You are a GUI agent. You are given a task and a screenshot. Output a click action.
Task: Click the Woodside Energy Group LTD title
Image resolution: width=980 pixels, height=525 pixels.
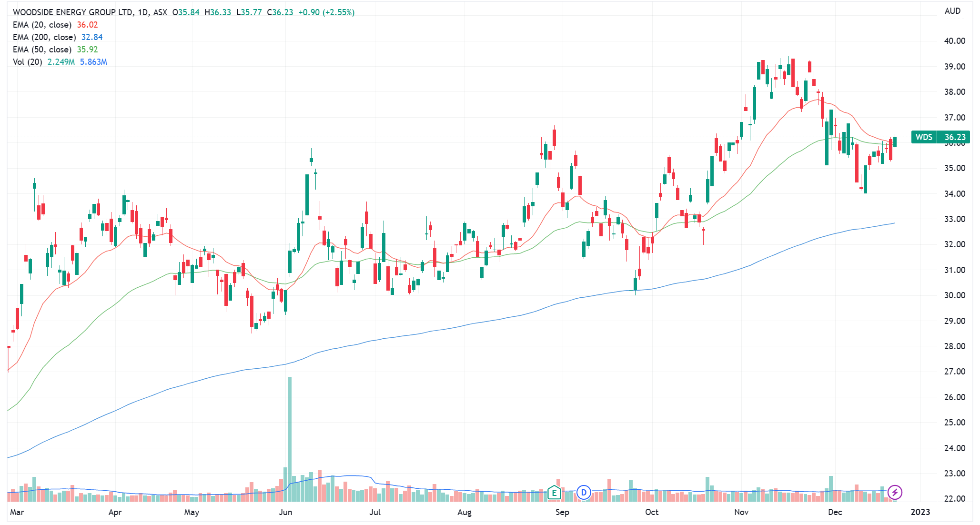(73, 12)
